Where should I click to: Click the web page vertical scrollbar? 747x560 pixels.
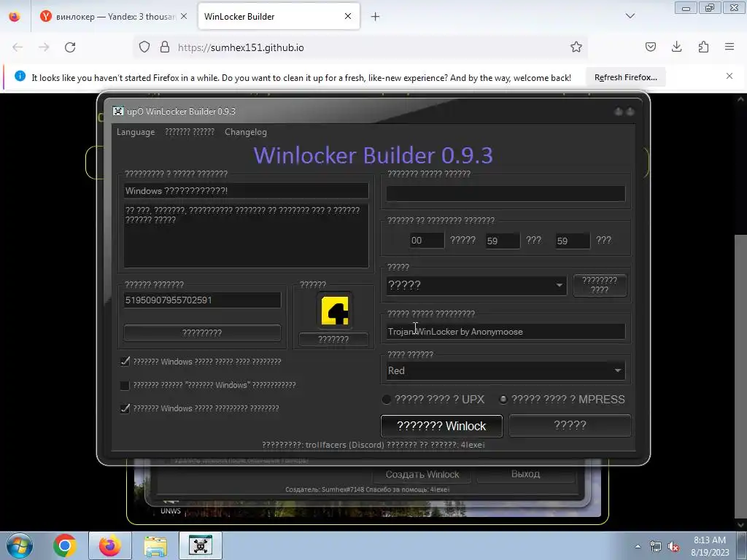tap(740, 376)
